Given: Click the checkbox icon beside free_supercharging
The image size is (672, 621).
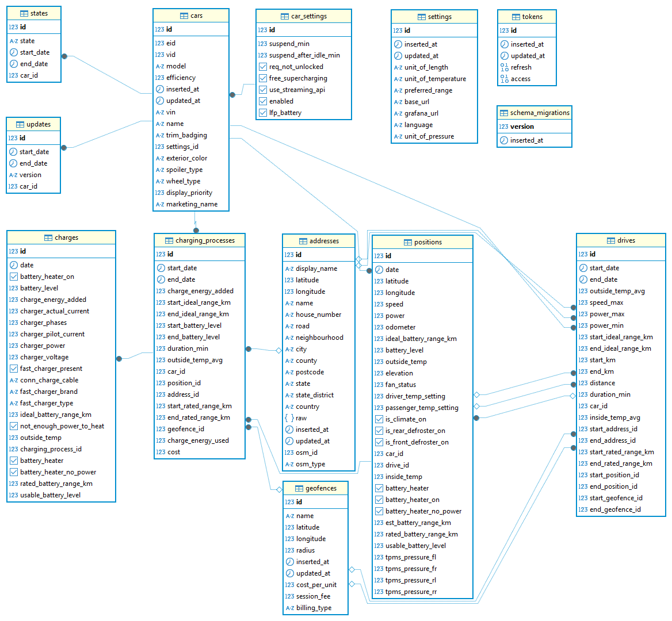Looking at the screenshot, I should pyautogui.click(x=263, y=78).
